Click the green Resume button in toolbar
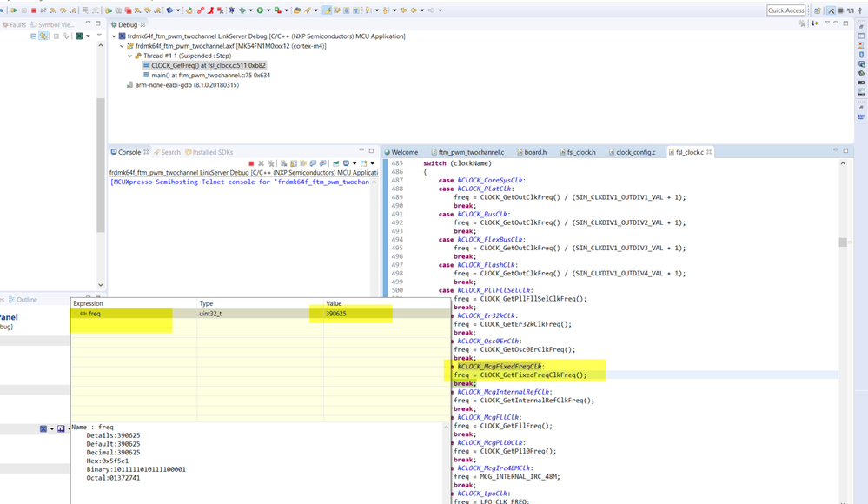 14,10
